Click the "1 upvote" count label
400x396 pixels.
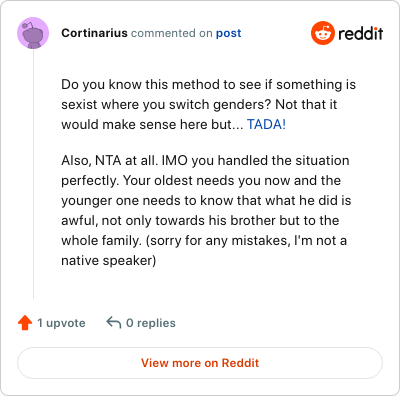click(x=61, y=323)
